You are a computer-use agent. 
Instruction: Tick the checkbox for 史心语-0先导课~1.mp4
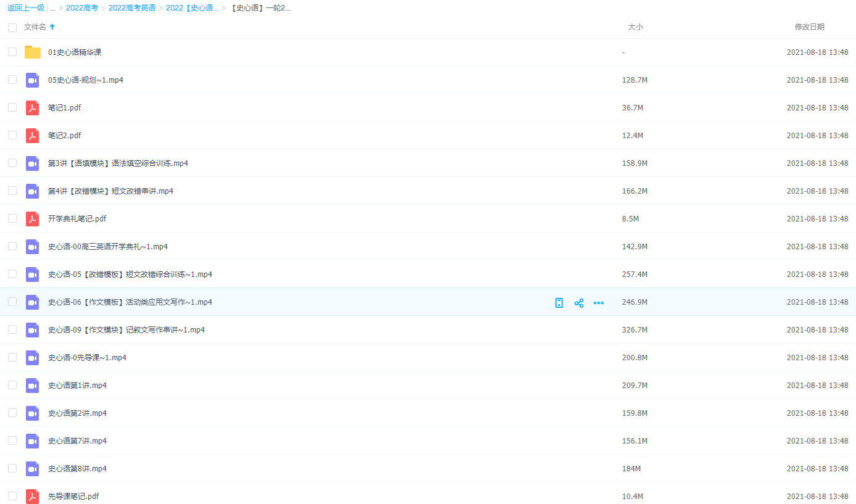click(12, 357)
